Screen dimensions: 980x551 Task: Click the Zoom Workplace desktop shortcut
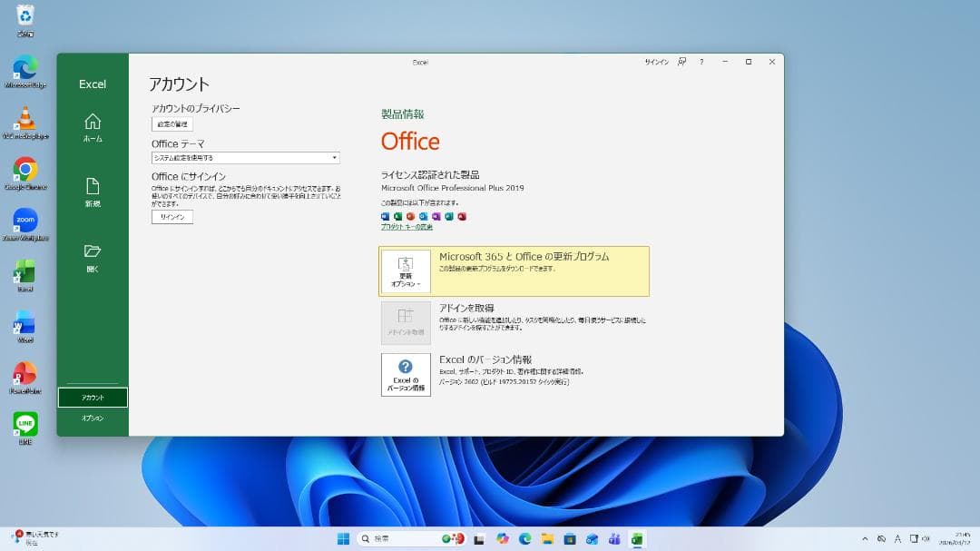pos(25,224)
